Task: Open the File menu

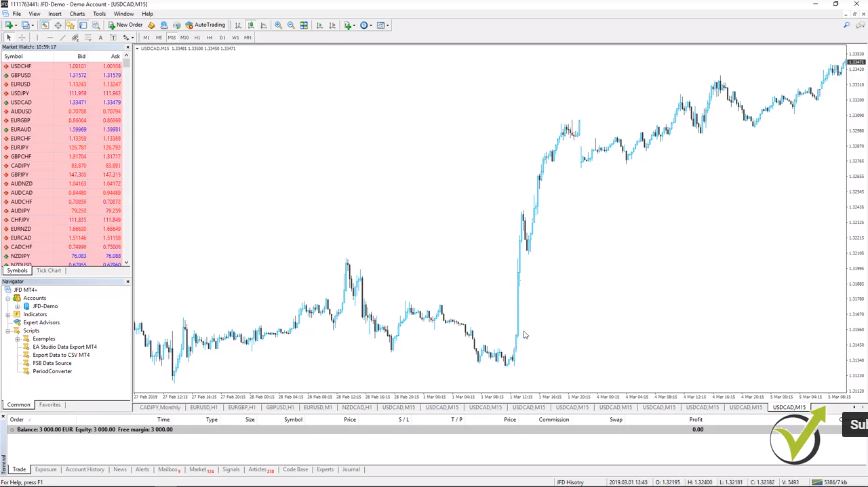Action: pyautogui.click(x=17, y=14)
